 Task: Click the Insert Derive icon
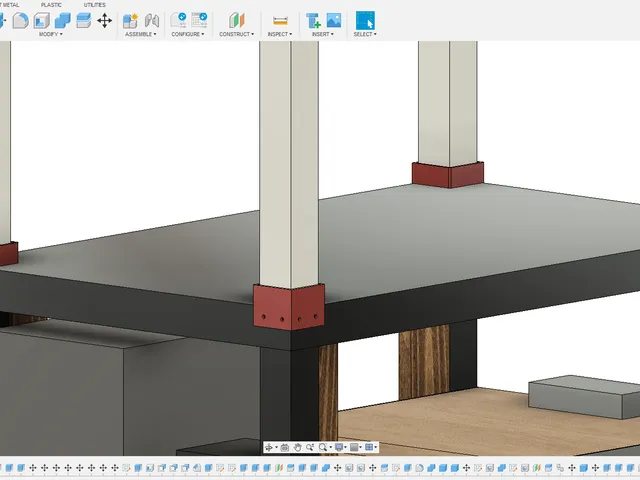point(313,21)
